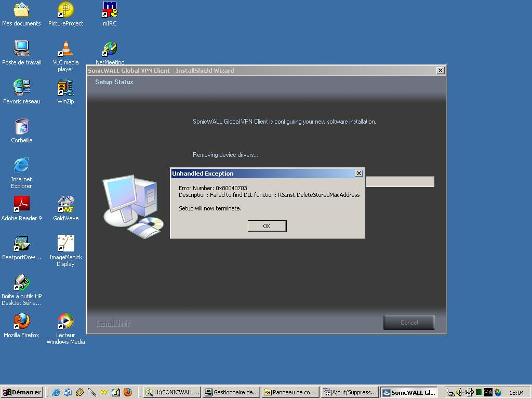Screen dimensions: 532x399
Task: Click the setup progress bar
Action: [400, 181]
